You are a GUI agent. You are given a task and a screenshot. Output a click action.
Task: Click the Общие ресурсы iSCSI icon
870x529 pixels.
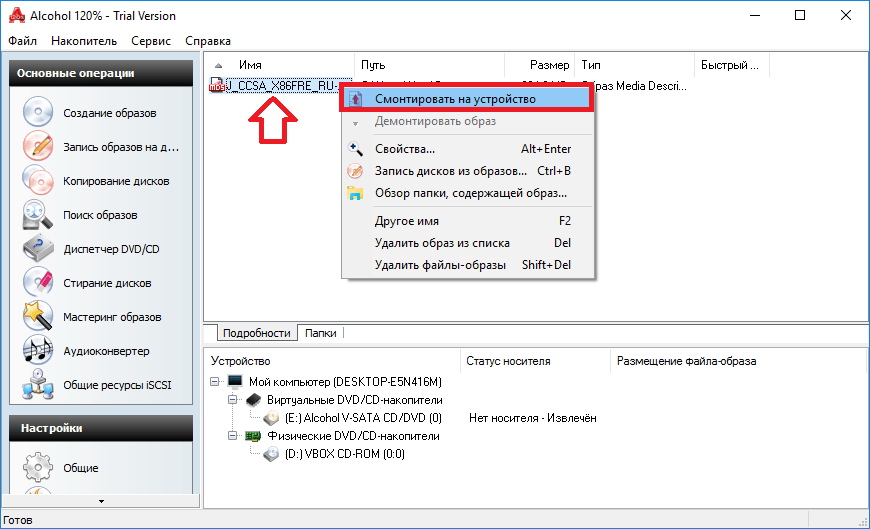click(38, 384)
